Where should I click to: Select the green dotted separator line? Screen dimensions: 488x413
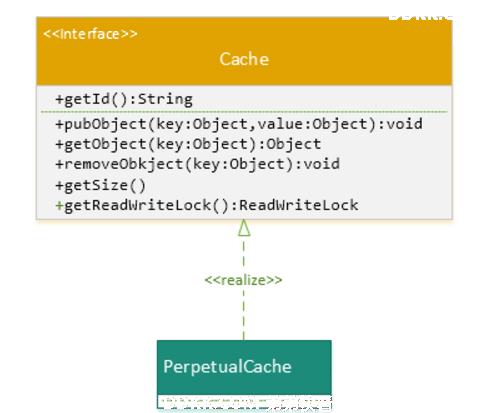(x=244, y=112)
